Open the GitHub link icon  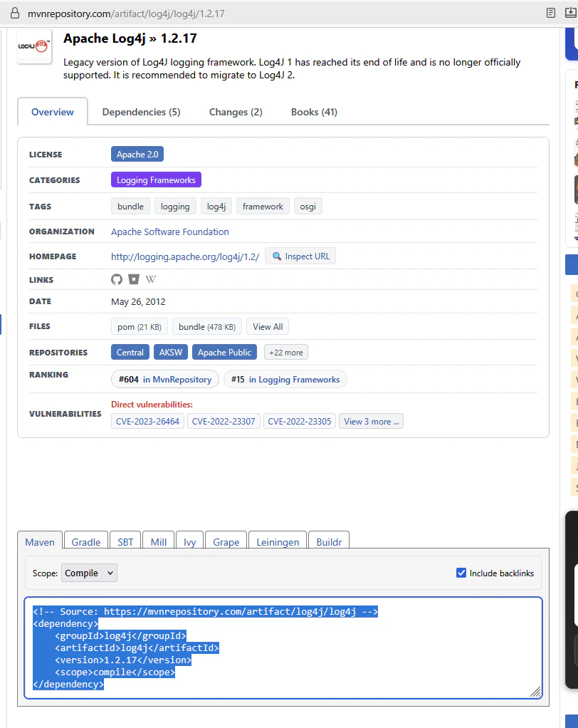click(x=117, y=279)
